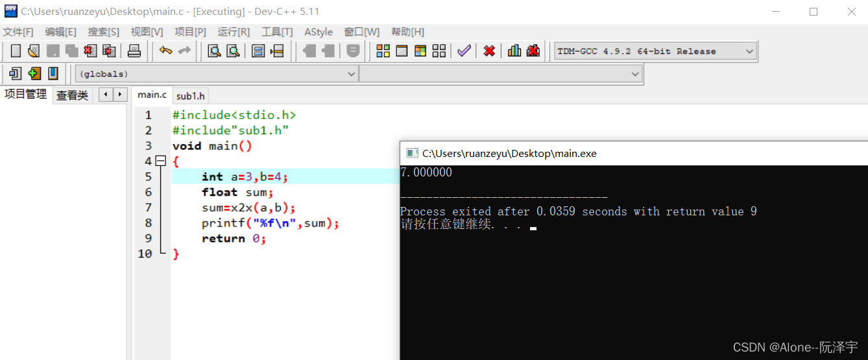Click the Find magnifier icon
The height and width of the screenshot is (360, 868).
tap(214, 51)
